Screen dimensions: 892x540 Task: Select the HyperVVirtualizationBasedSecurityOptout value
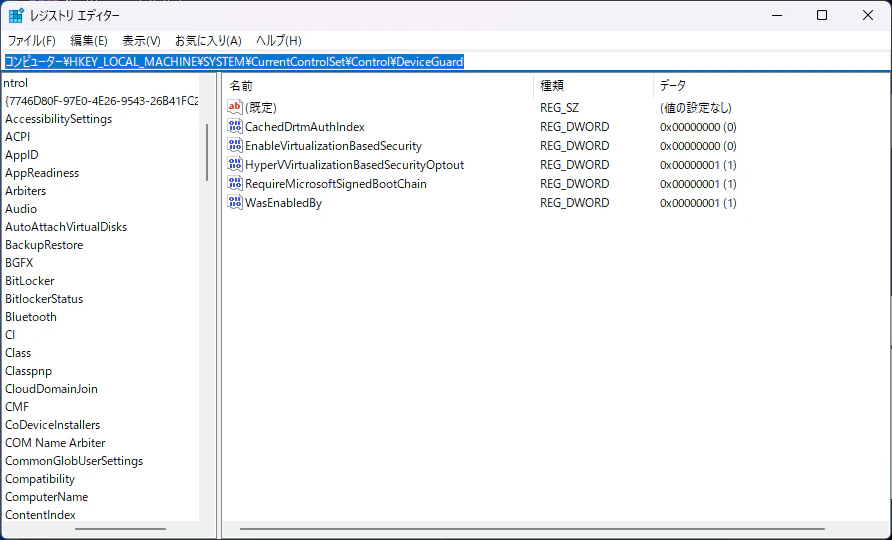(354, 165)
